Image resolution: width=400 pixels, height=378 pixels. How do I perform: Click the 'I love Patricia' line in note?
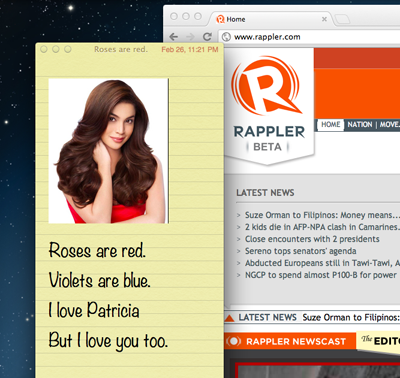(94, 310)
